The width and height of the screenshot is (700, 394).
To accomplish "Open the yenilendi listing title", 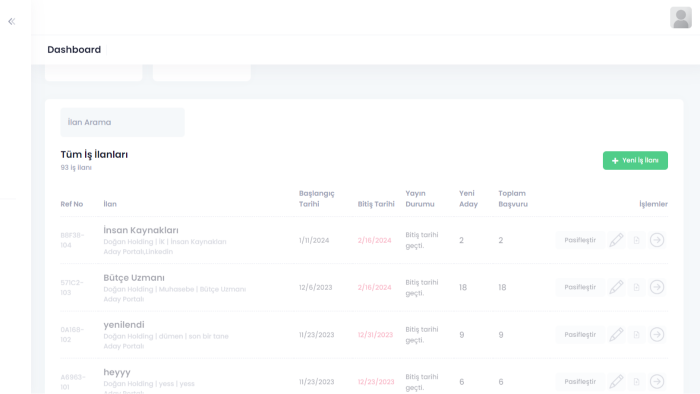I will tap(124, 325).
